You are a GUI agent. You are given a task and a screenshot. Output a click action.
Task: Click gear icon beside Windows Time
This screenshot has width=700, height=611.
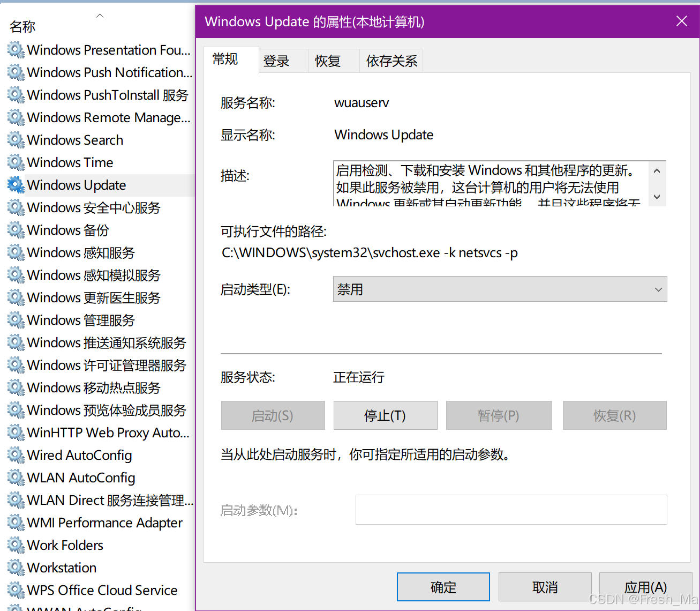coord(16,163)
